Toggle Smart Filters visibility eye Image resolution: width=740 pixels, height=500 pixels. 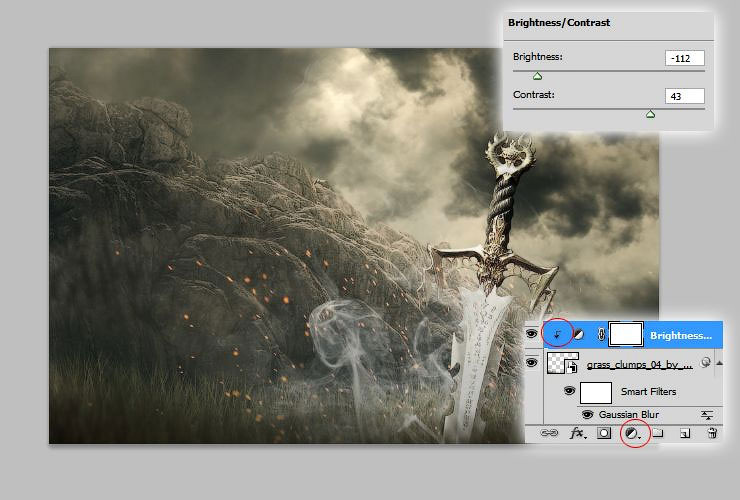(570, 391)
